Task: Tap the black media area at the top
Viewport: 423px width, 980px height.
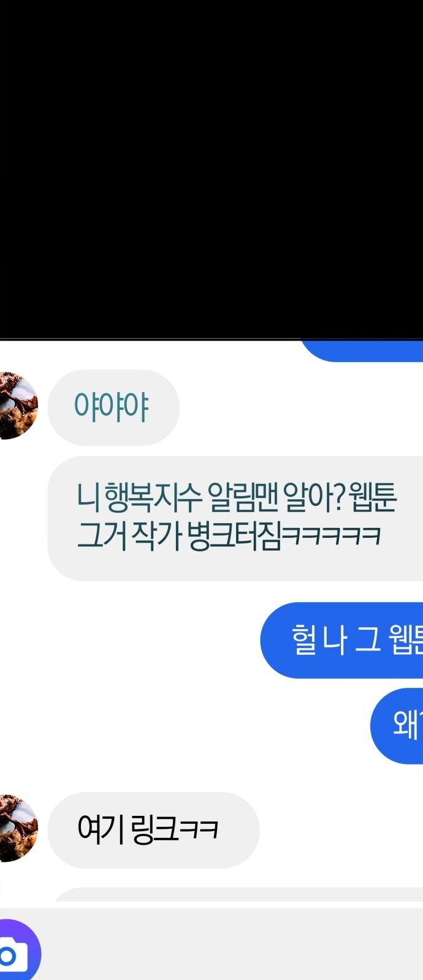Action: (211, 169)
